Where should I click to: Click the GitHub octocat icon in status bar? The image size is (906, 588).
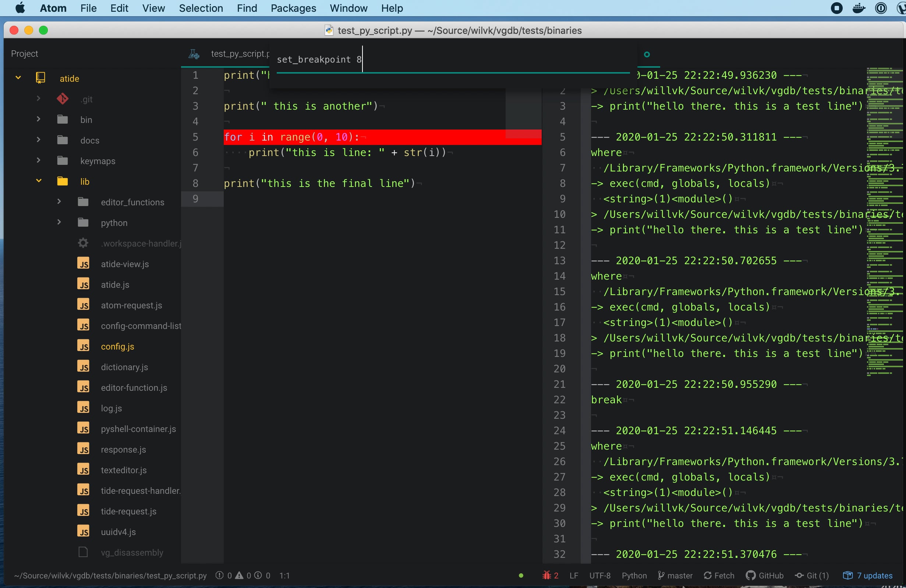[751, 575]
